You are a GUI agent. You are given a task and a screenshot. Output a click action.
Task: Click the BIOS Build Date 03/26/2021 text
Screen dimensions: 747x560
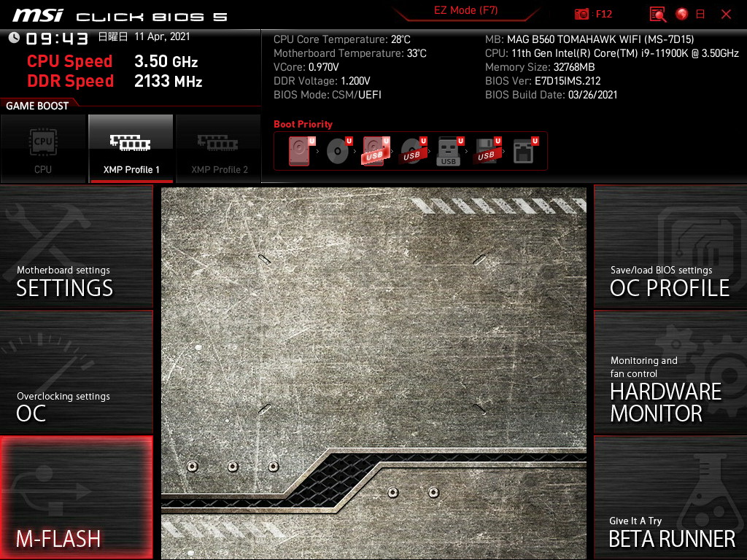(x=551, y=95)
